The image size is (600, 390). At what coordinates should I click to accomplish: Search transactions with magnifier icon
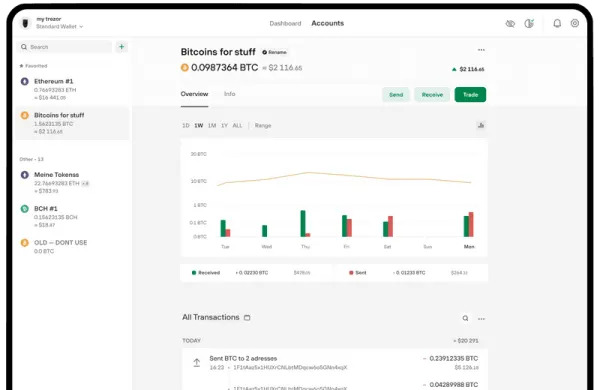coord(465,318)
